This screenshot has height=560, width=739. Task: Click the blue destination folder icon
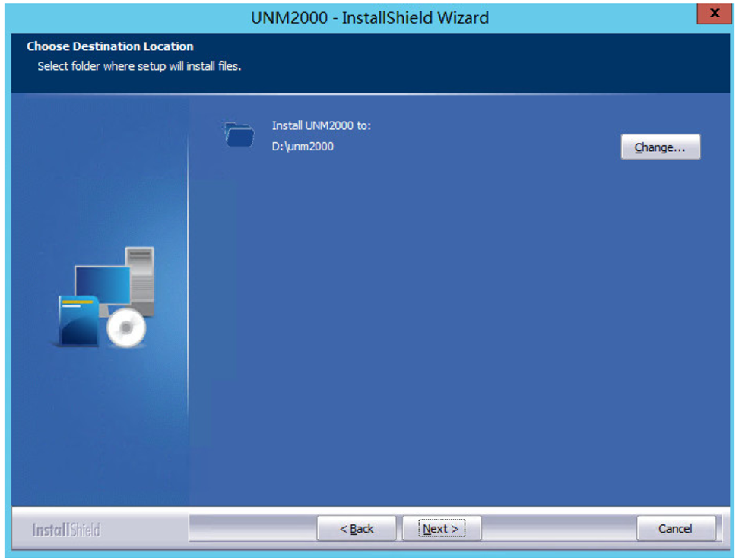pyautogui.click(x=239, y=134)
